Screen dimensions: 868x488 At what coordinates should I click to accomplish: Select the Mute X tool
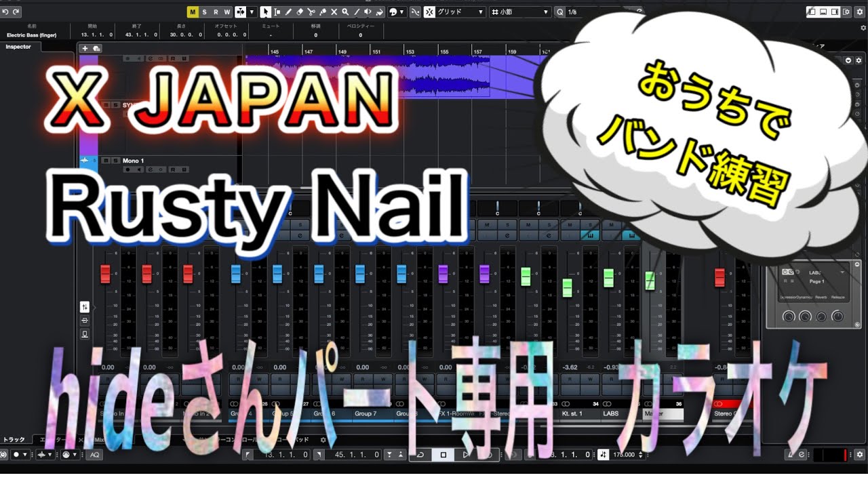(334, 12)
